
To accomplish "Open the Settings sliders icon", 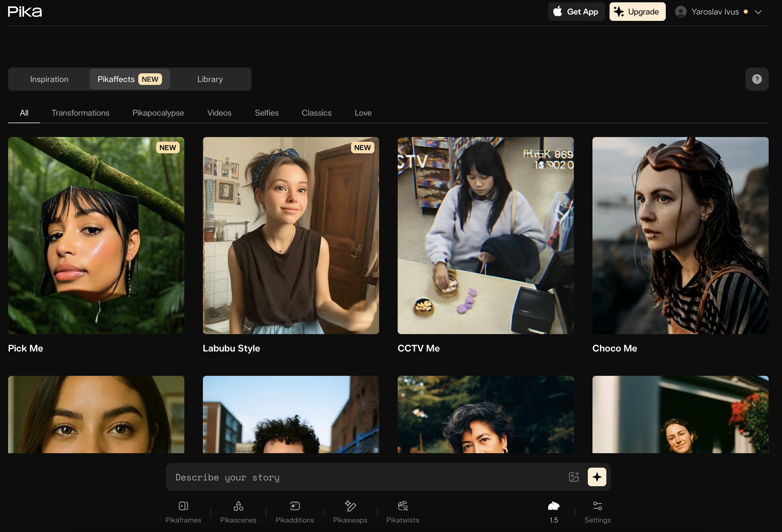I will point(597,512).
